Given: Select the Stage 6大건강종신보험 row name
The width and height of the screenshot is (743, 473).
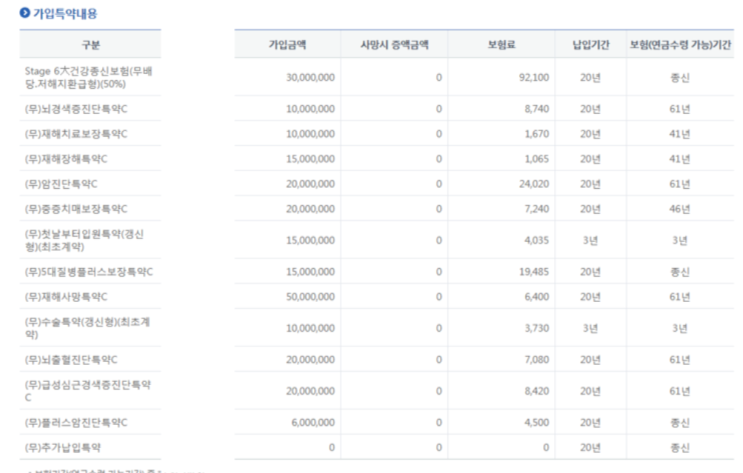Looking at the screenshot, I should point(89,78).
